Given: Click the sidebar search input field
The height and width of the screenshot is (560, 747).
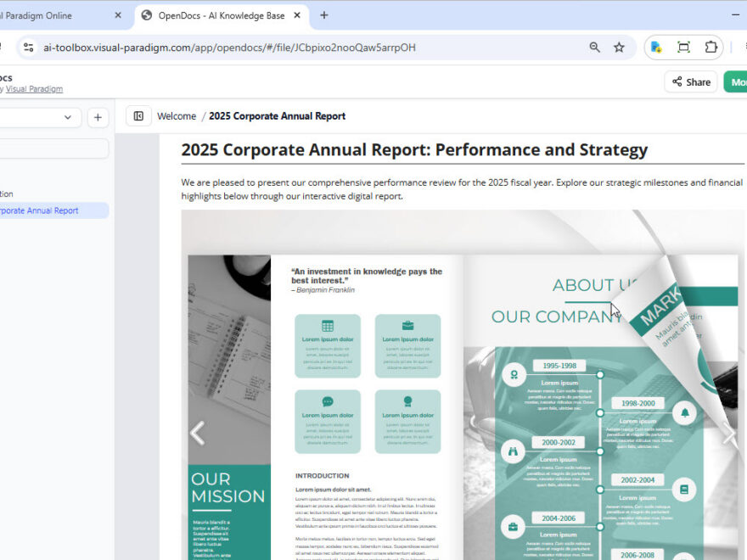Looking at the screenshot, I should click(x=51, y=148).
